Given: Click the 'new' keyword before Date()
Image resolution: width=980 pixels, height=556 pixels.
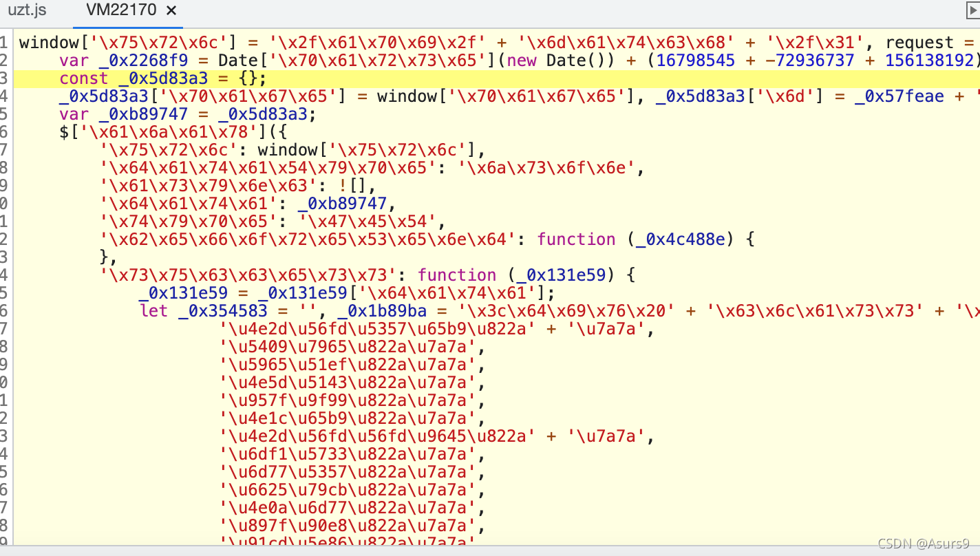Looking at the screenshot, I should (522, 61).
